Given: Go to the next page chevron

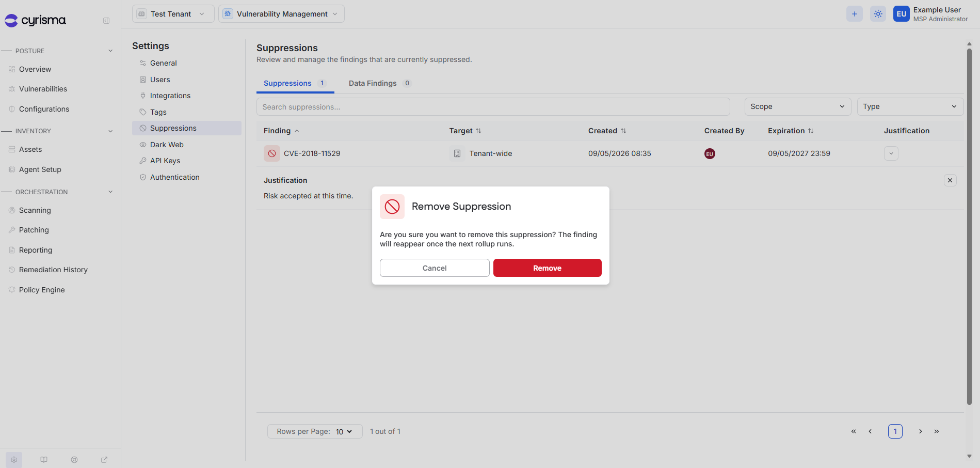Looking at the screenshot, I should [x=920, y=431].
